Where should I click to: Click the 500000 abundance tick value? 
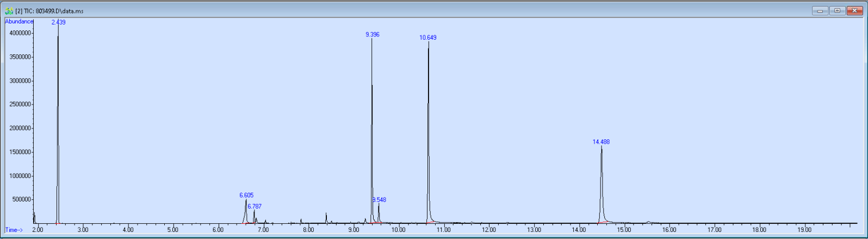pos(22,200)
